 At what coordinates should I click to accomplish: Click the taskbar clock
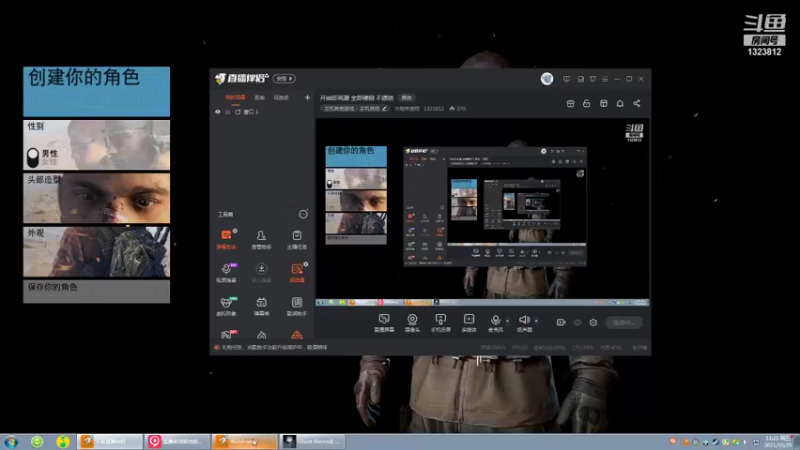779,442
